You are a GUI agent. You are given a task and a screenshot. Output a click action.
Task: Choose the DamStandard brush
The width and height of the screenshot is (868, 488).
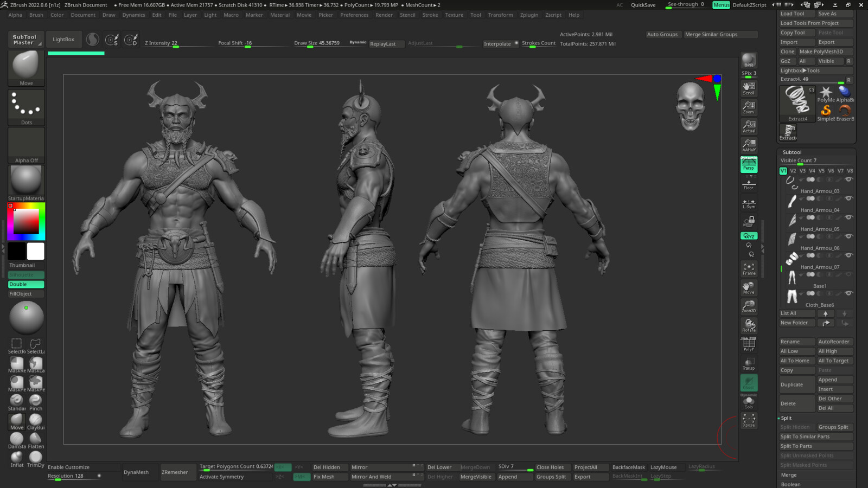pyautogui.click(x=17, y=441)
